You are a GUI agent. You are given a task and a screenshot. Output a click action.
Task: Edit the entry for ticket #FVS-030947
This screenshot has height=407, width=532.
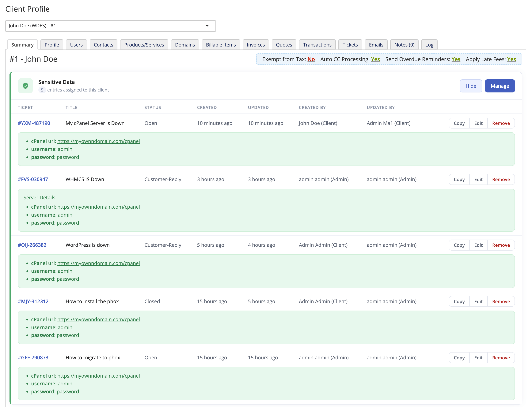click(x=478, y=180)
